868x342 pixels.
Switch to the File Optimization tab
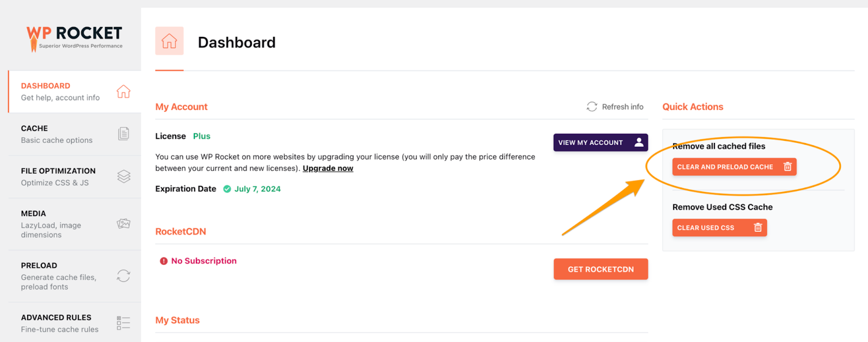(59, 176)
